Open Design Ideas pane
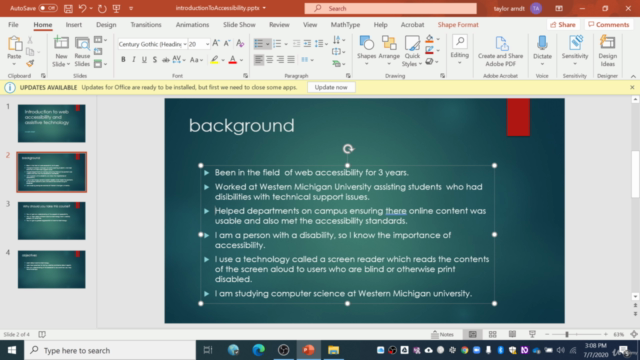640x360 pixels. [607, 51]
